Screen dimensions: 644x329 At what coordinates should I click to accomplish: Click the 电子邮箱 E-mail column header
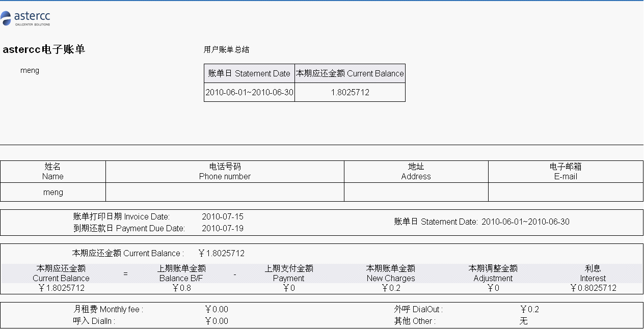(x=566, y=172)
